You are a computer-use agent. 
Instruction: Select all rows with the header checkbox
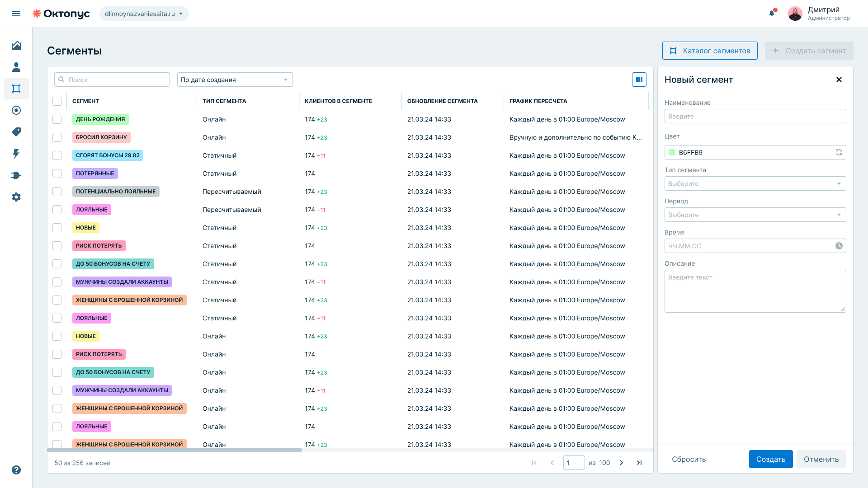57,101
